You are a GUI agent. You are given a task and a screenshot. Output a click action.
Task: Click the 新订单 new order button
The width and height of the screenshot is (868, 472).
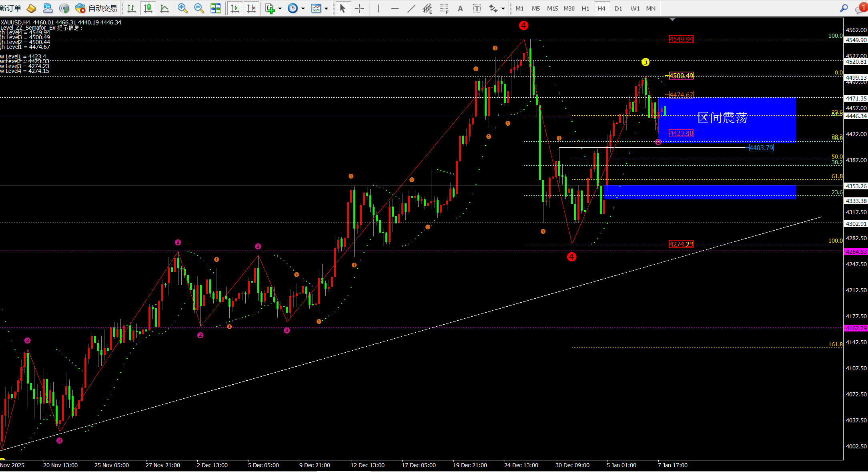point(11,8)
